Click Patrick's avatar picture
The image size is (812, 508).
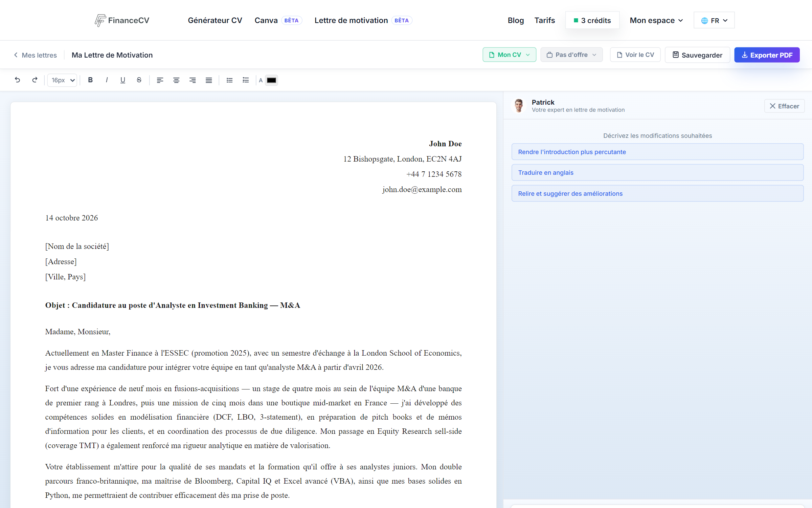click(519, 106)
